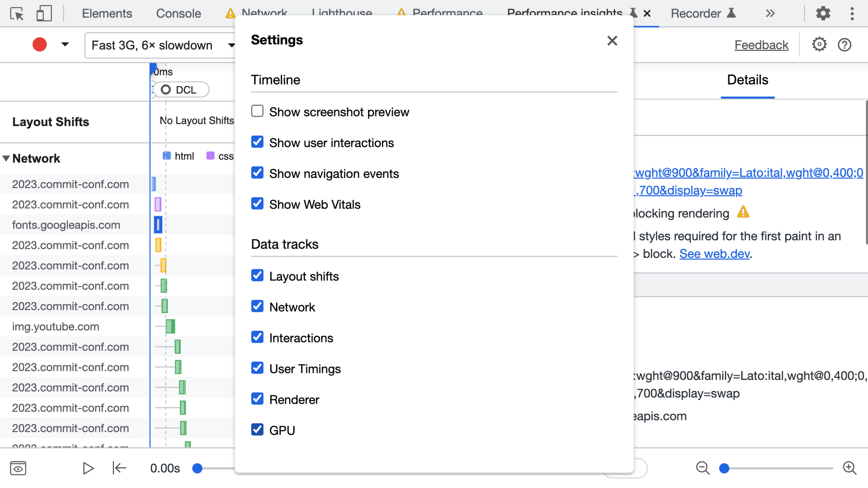The image size is (868, 488).
Task: Toggle the device toolbar icon
Action: (44, 14)
